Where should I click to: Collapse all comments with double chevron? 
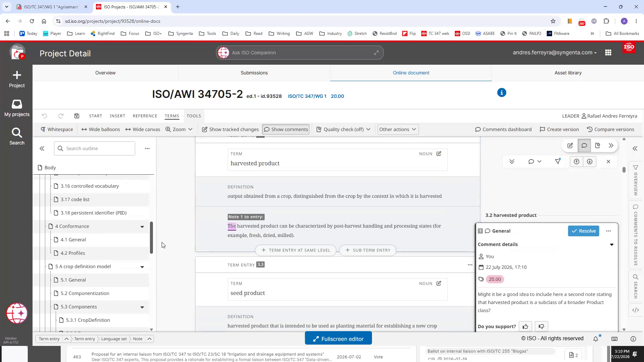[512, 162]
